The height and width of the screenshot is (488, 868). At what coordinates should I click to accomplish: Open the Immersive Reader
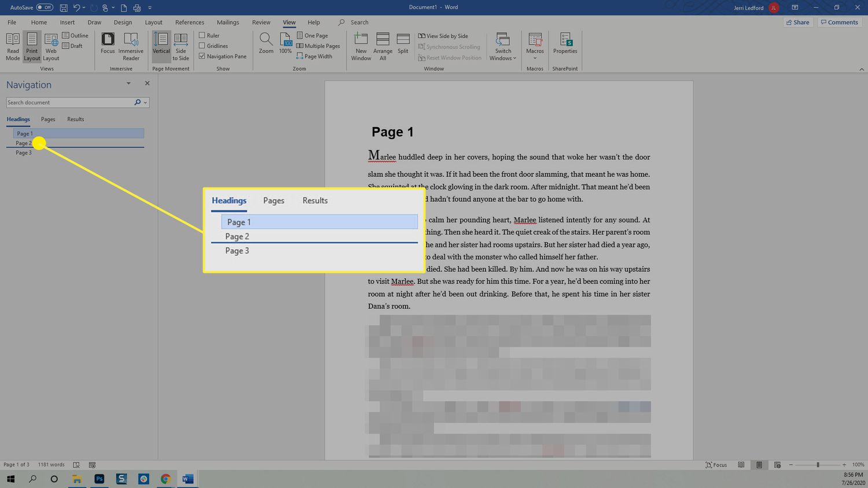[130, 46]
